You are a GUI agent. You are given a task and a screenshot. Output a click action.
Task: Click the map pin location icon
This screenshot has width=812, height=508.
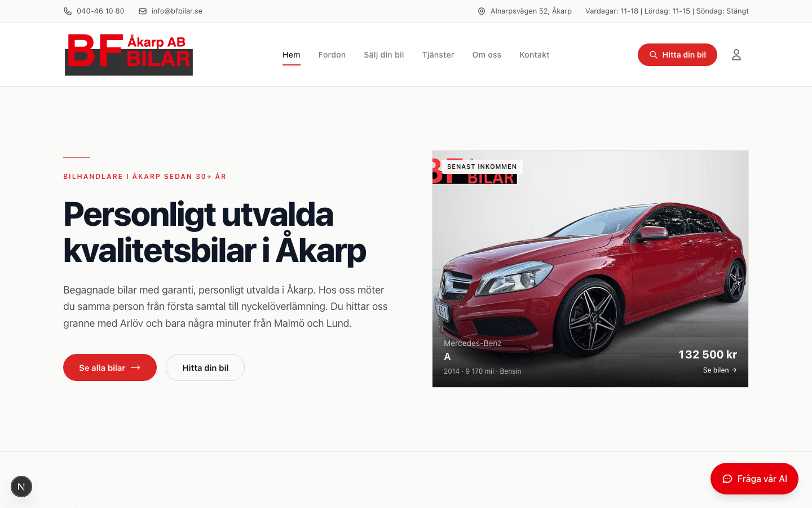[x=482, y=11]
